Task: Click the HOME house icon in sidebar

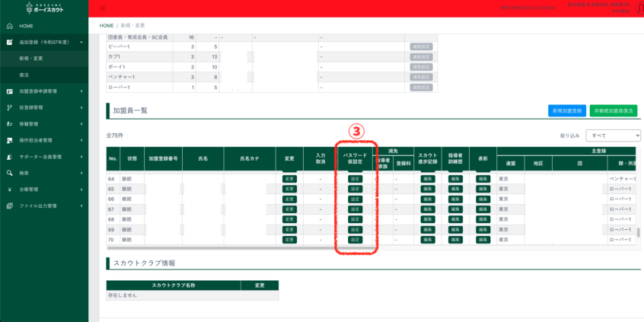Action: (8, 26)
